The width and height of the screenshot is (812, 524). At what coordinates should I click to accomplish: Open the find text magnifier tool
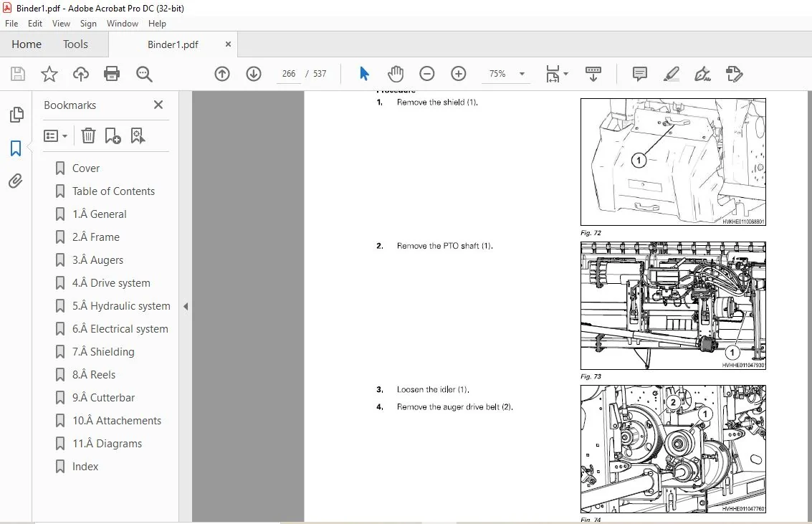click(x=144, y=74)
